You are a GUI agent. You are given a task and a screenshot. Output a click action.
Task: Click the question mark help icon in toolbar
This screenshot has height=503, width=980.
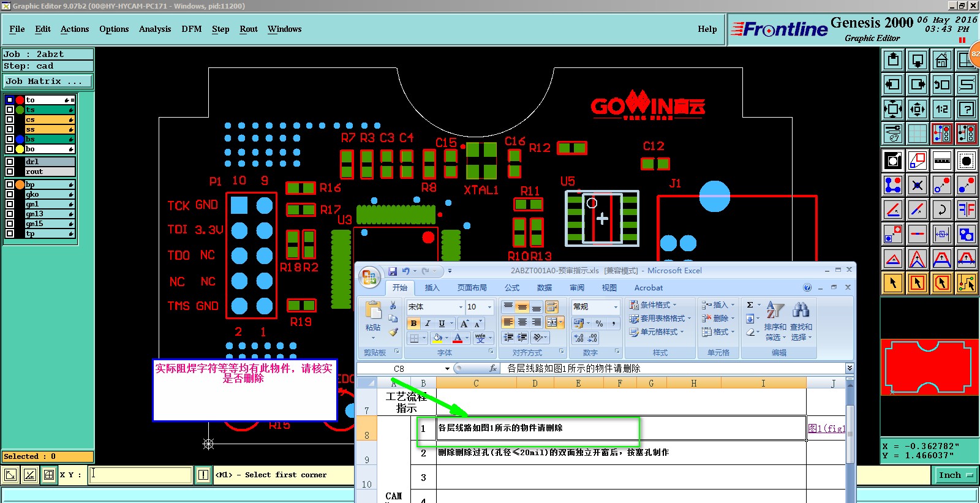tap(967, 109)
